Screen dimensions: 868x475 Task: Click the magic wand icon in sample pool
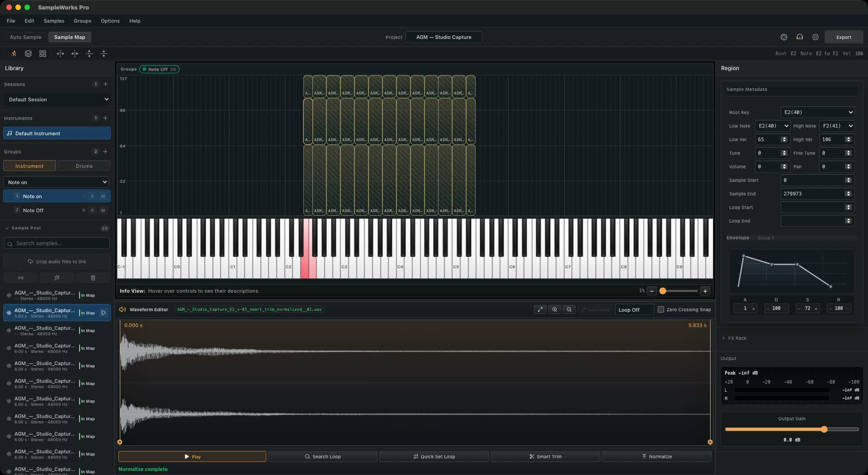tap(57, 278)
